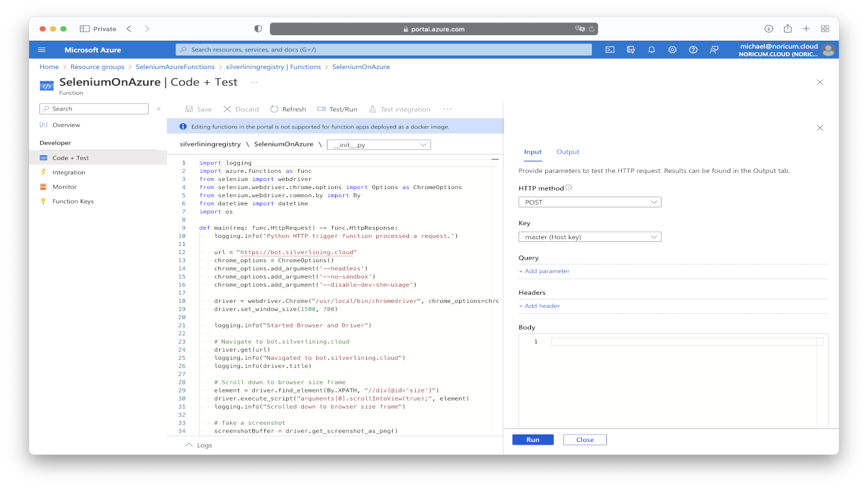Go back in Safari
This screenshot has width=868, height=488.
coord(129,28)
